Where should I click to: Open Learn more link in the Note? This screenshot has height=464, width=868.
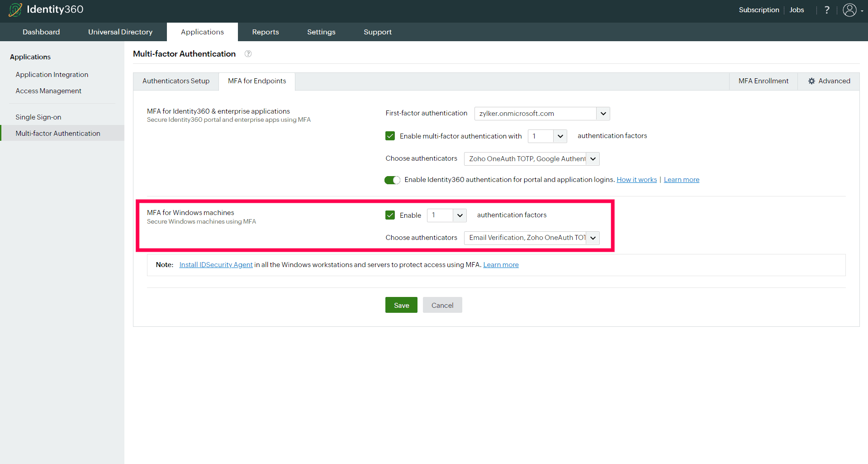pos(501,265)
